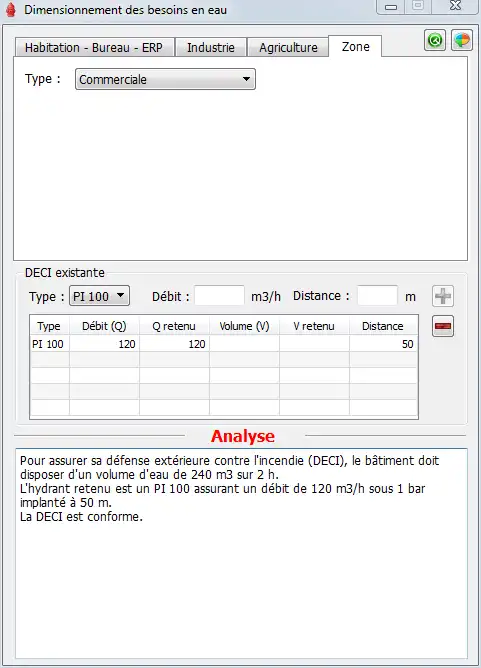Close the Dimensionnement des besoins en eau window
The image size is (481, 668).
[x=455, y=6]
